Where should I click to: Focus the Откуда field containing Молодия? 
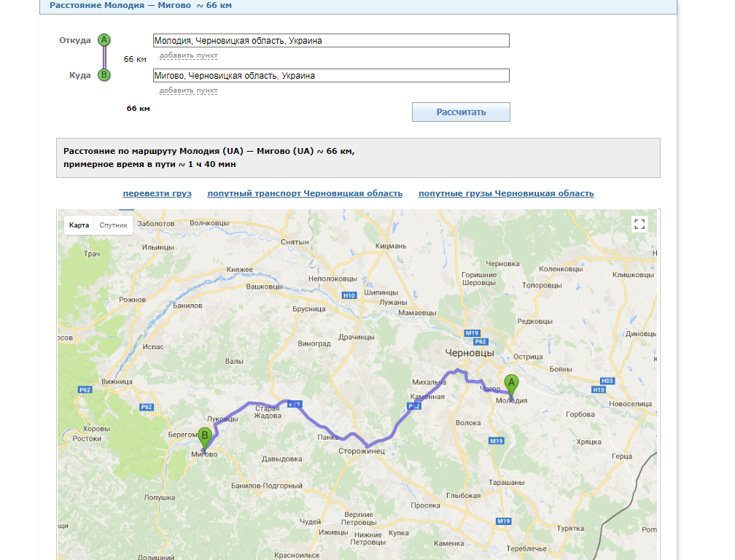[331, 41]
